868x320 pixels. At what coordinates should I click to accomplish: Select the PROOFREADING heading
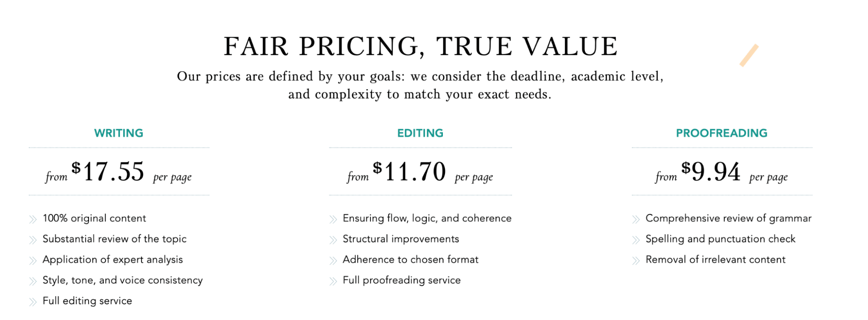722,133
